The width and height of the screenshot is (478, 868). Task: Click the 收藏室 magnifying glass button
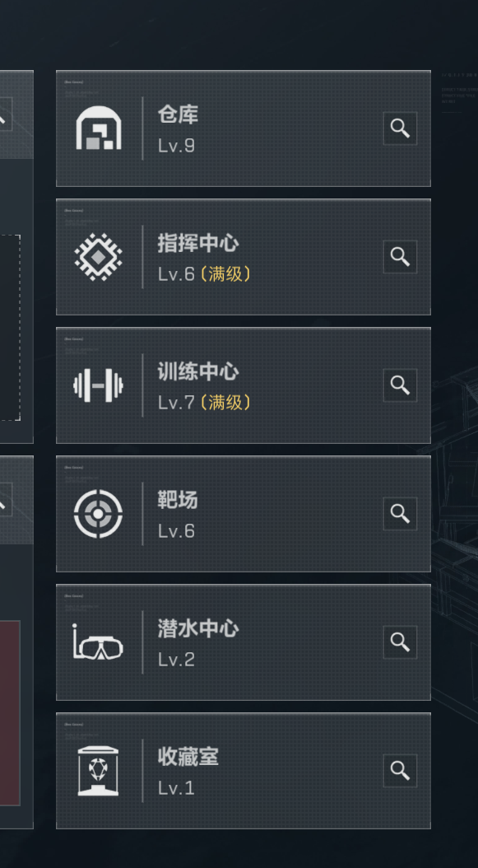pos(400,771)
